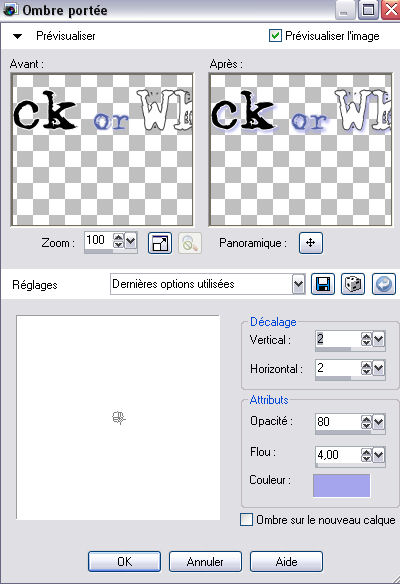Open the Couleur shadow color swatch
400x584 pixels.
click(x=342, y=485)
